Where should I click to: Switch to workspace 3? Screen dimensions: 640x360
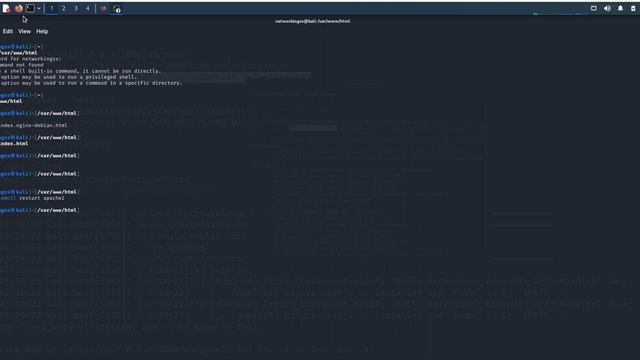pyautogui.click(x=76, y=8)
